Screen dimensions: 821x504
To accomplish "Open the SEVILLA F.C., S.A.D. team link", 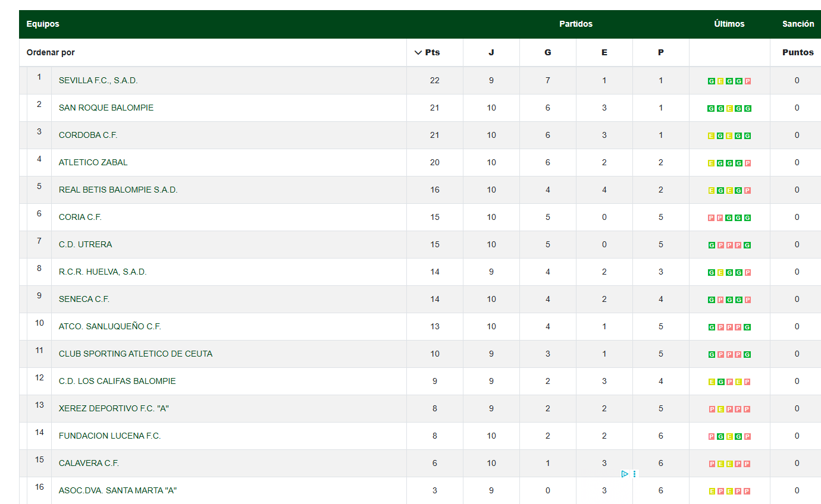I will pos(98,80).
